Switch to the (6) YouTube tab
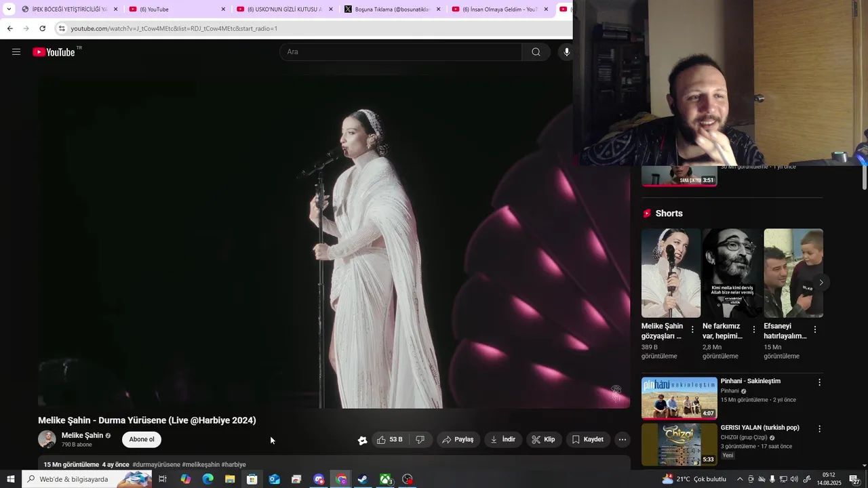The image size is (868, 488). (x=176, y=9)
